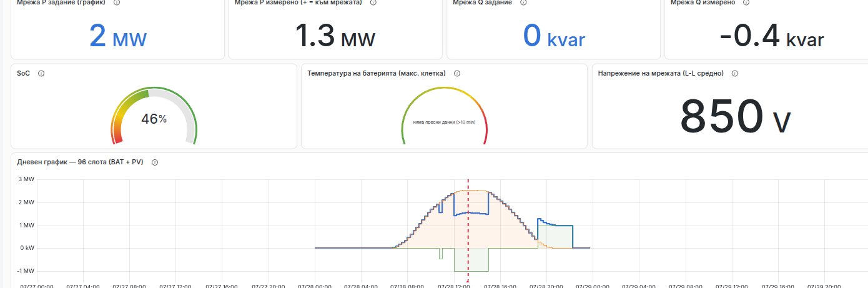Click the orange PV curve peak
The image size is (868, 288).
470,190
